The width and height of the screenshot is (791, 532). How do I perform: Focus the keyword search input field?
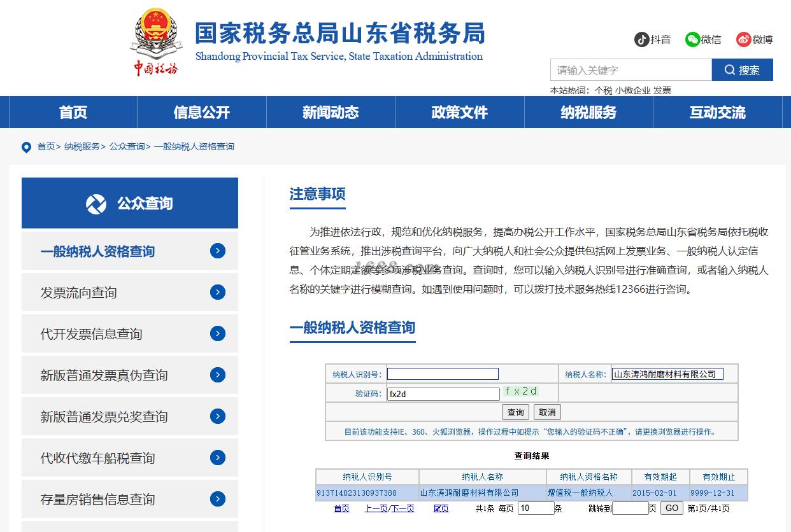[x=631, y=70]
